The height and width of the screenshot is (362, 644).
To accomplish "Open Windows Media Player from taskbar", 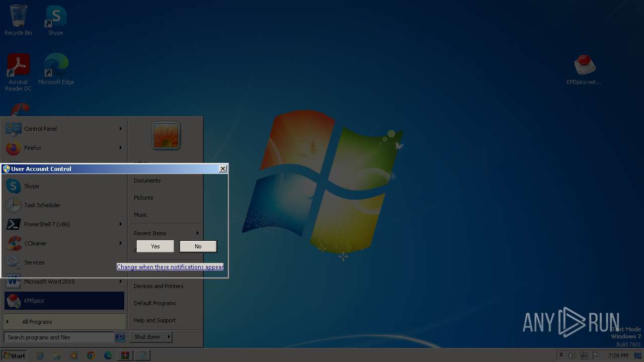I will (74, 355).
